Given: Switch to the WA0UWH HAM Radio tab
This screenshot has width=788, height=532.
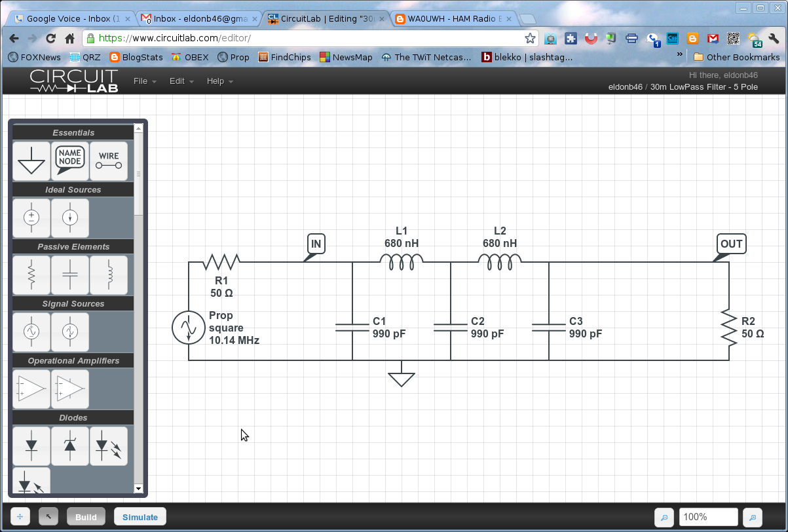Looking at the screenshot, I should pos(452,19).
